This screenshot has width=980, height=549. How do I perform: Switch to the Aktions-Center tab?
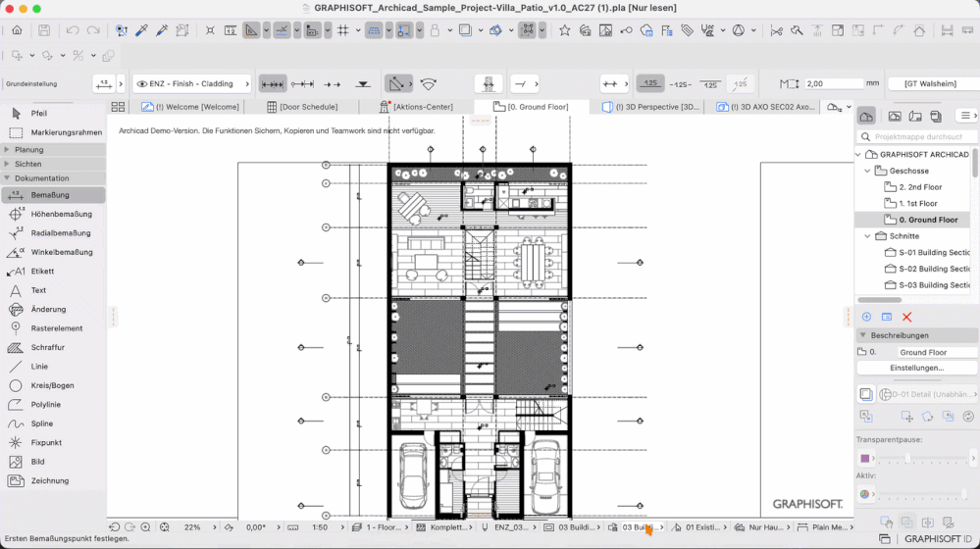[416, 107]
